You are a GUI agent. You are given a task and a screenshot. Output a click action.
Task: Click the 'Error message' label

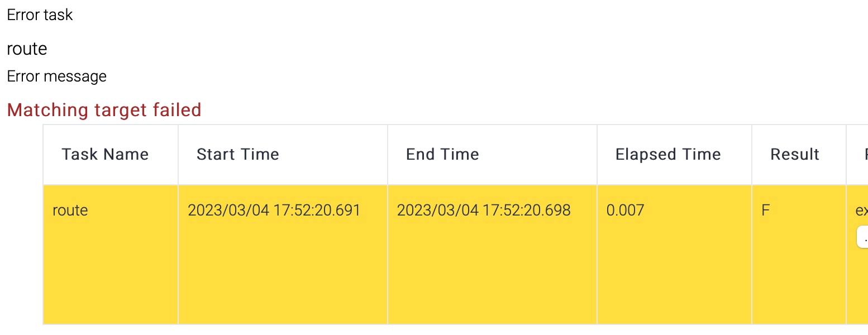[56, 76]
